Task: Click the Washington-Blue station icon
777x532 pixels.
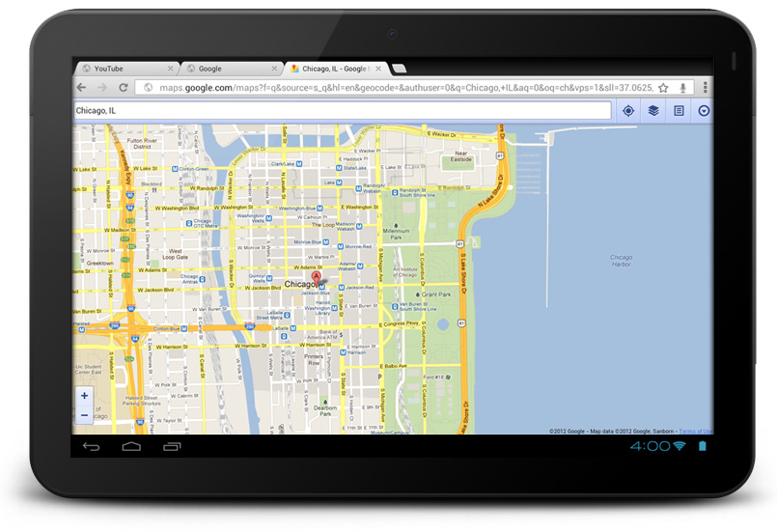Action: 320,209
